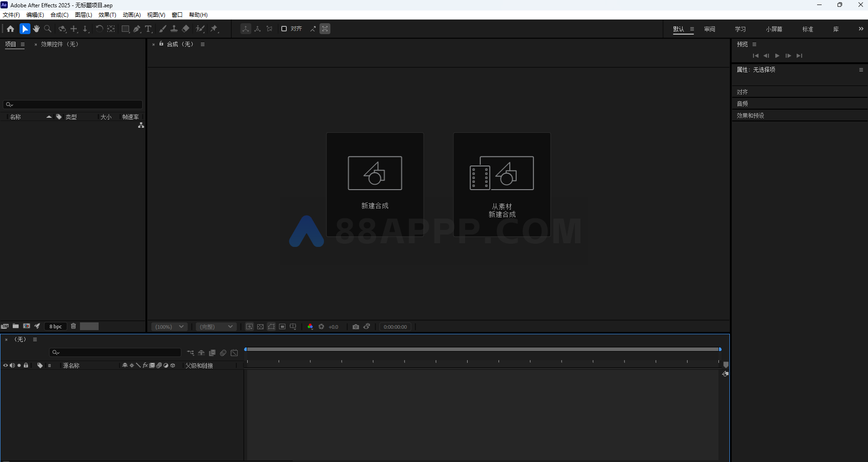Click the 新建合成 new composition card

coord(375,185)
